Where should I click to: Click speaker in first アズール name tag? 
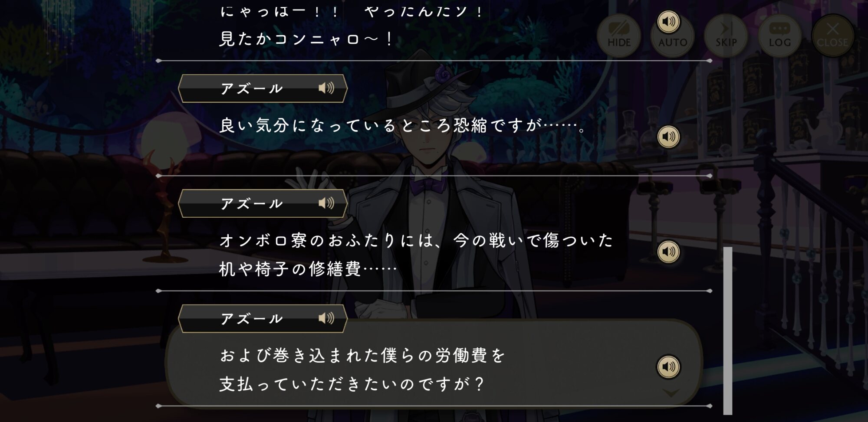(326, 88)
